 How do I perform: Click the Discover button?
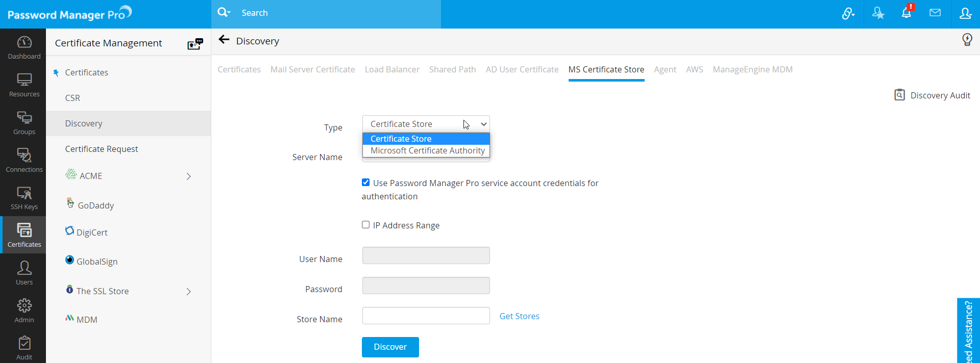click(x=390, y=347)
